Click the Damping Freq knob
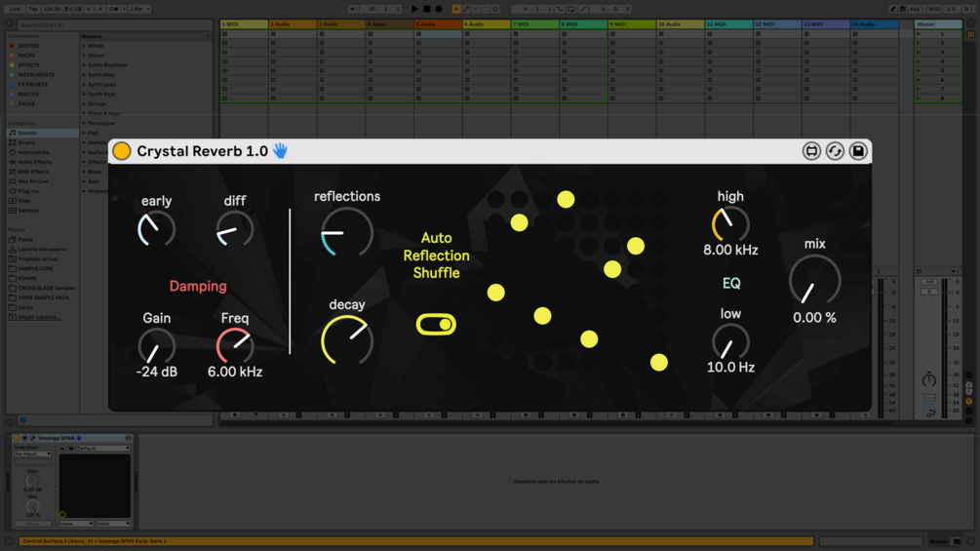 [x=235, y=347]
